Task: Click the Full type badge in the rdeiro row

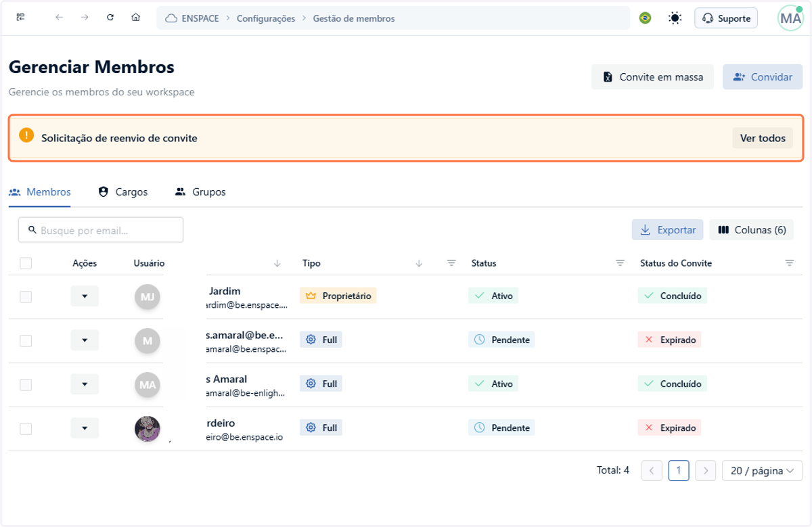Action: click(x=321, y=428)
